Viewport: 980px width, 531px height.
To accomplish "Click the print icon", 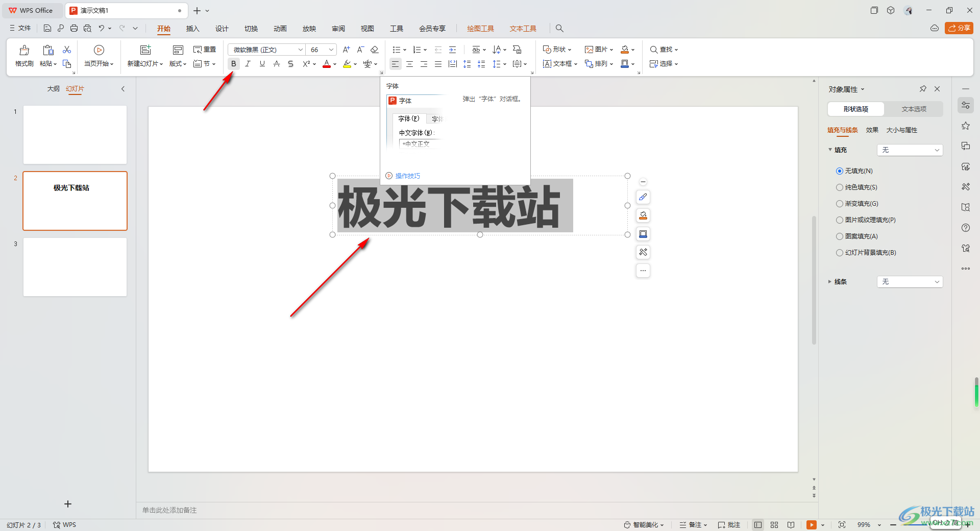I will tap(74, 29).
